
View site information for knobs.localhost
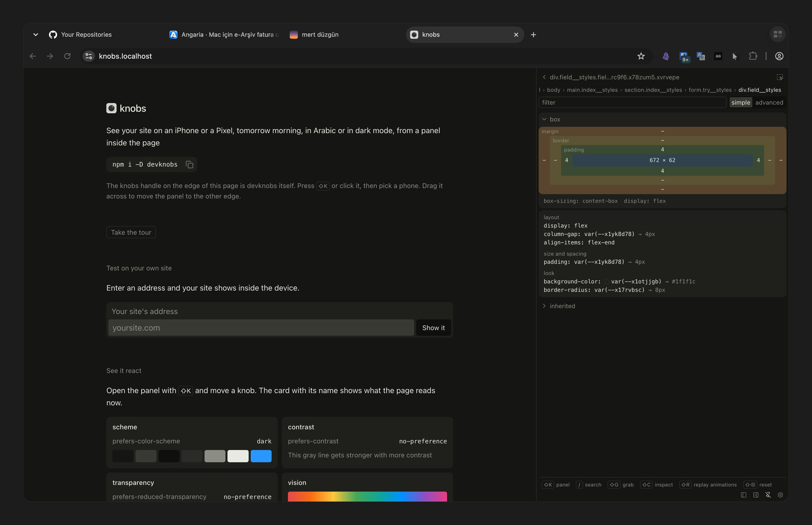pyautogui.click(x=89, y=56)
